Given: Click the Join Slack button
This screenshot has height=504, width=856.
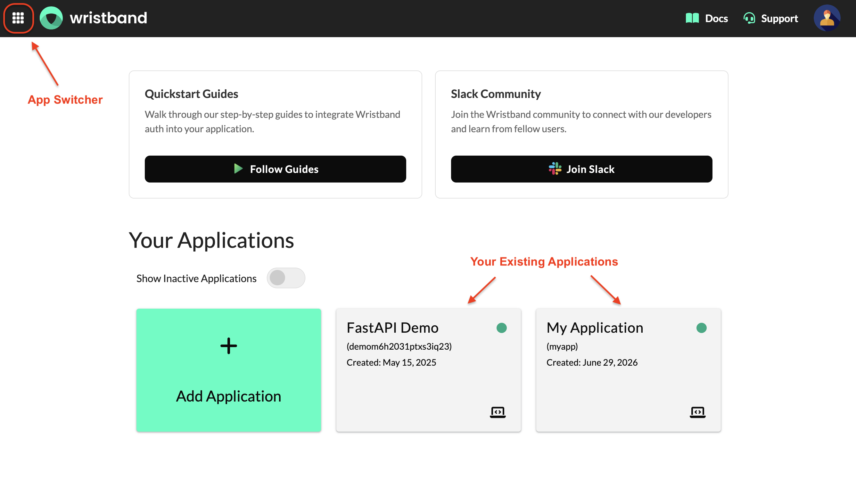Looking at the screenshot, I should click(581, 169).
